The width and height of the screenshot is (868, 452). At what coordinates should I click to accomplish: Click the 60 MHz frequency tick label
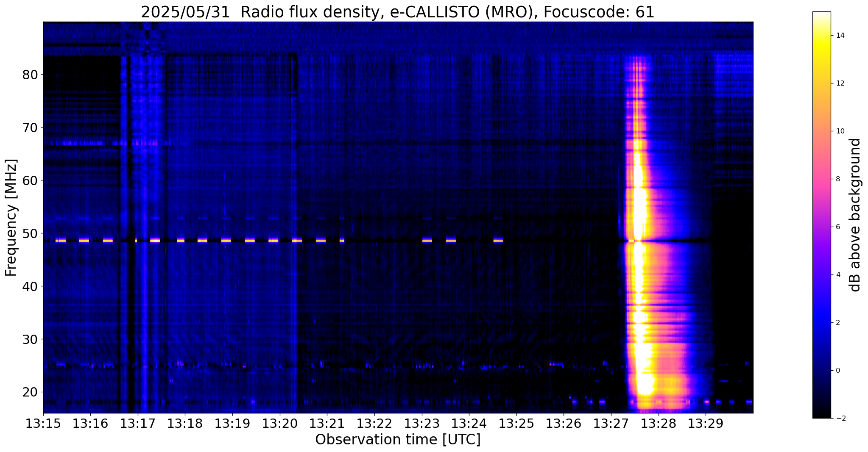click(30, 180)
